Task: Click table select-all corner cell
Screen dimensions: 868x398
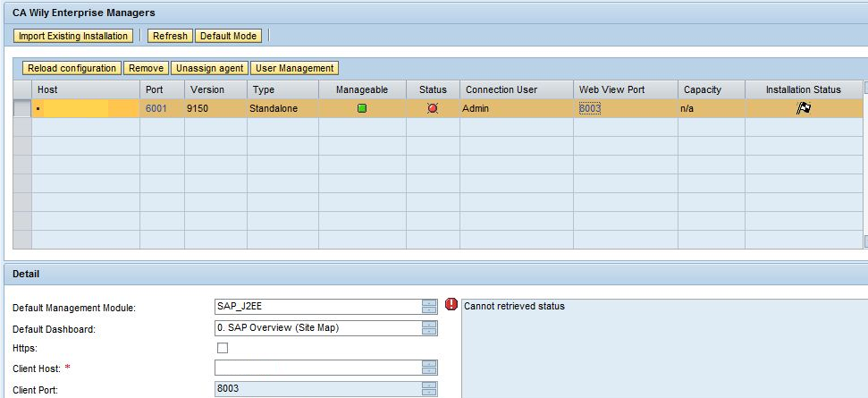Action: click(x=22, y=89)
